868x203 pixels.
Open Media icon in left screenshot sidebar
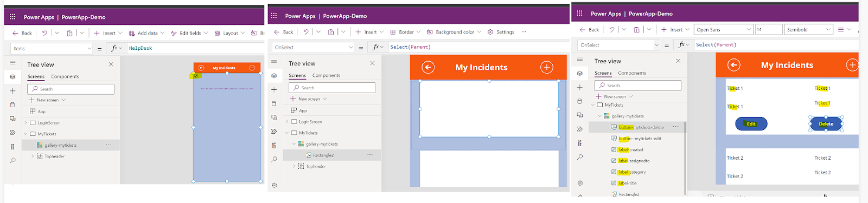(x=12, y=119)
